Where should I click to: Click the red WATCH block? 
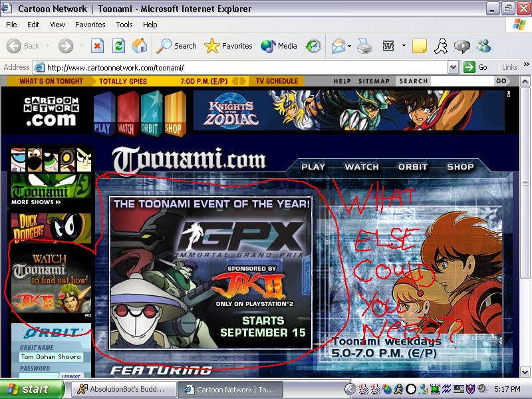127,114
